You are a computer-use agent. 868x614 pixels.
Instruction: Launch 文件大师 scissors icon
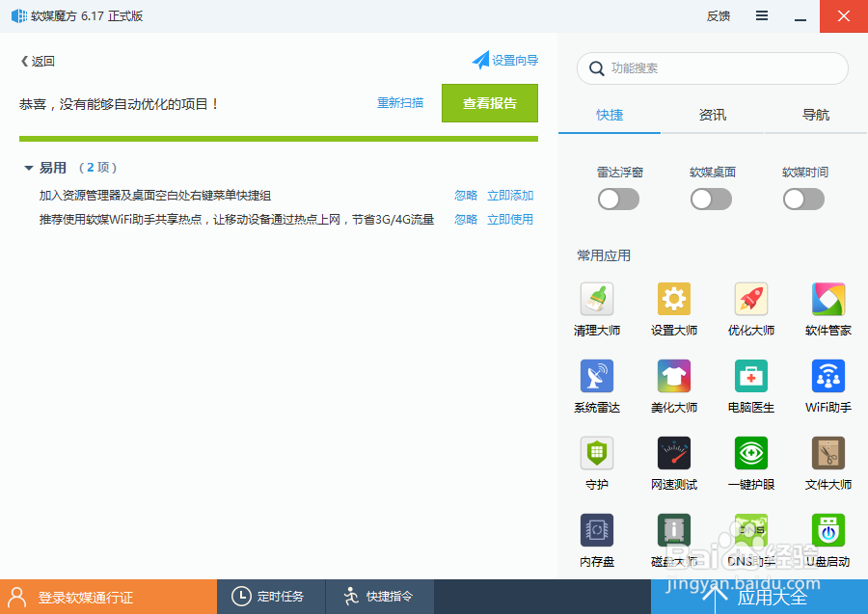click(828, 452)
